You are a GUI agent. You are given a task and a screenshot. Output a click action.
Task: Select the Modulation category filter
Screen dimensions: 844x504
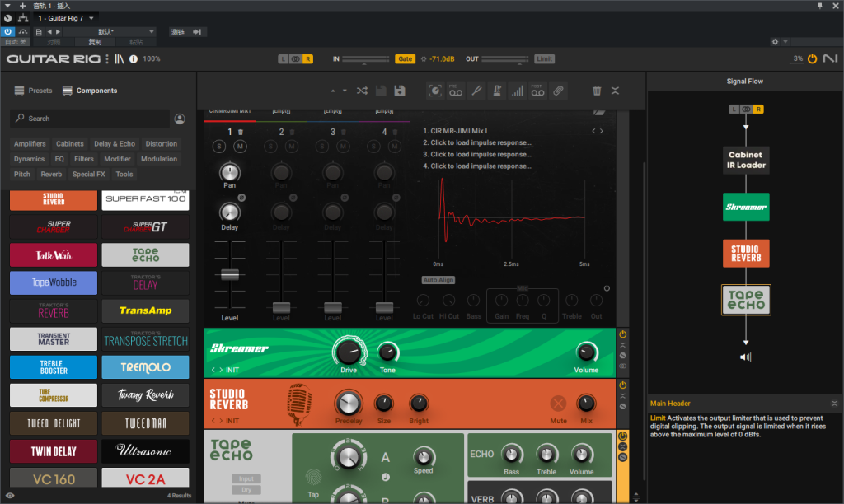159,159
